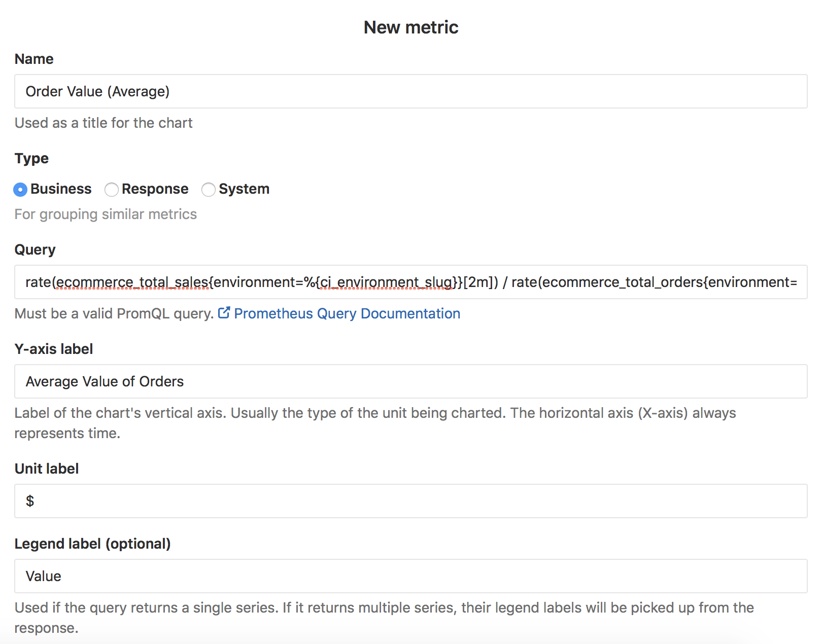This screenshot has height=644, width=822.
Task: Click the "New metric" page heading
Action: tap(410, 27)
